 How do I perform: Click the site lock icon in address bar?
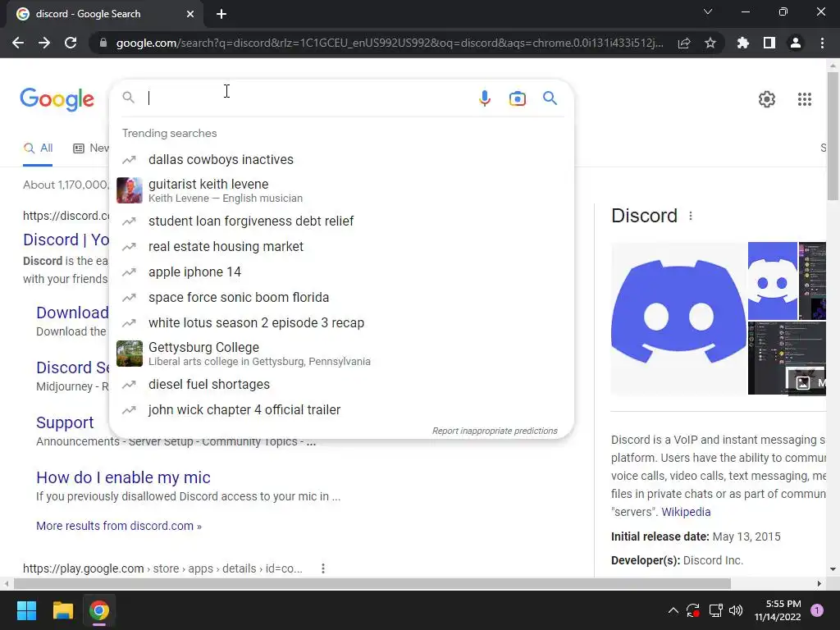[103, 43]
